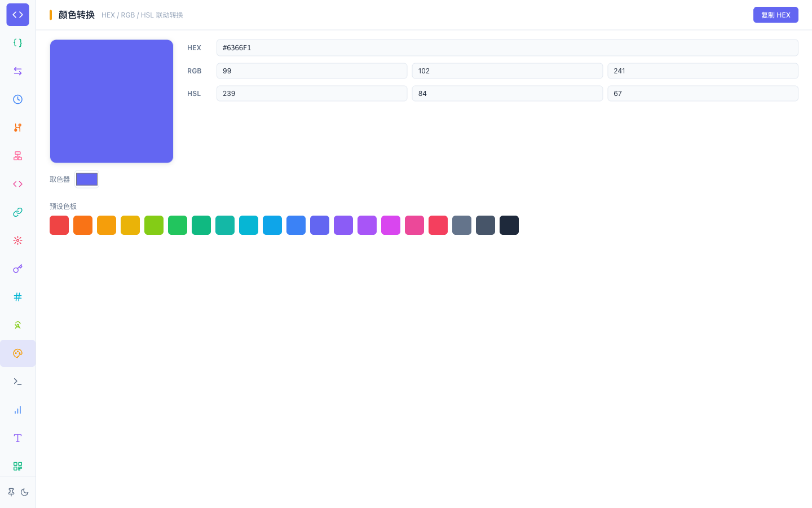Select the light slate gray preset swatch
The height and width of the screenshot is (508, 812).
[462, 225]
